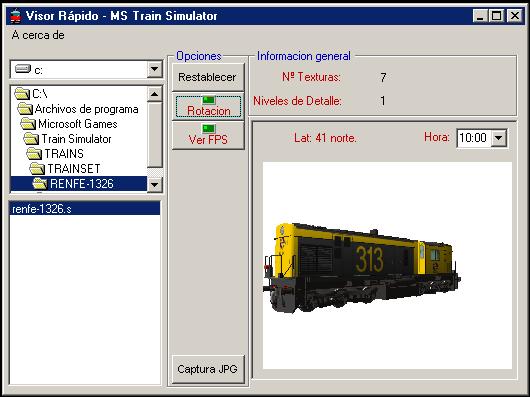Viewport: 530px width, 397px height.
Task: Click the Restablecer button
Action: pos(208,77)
